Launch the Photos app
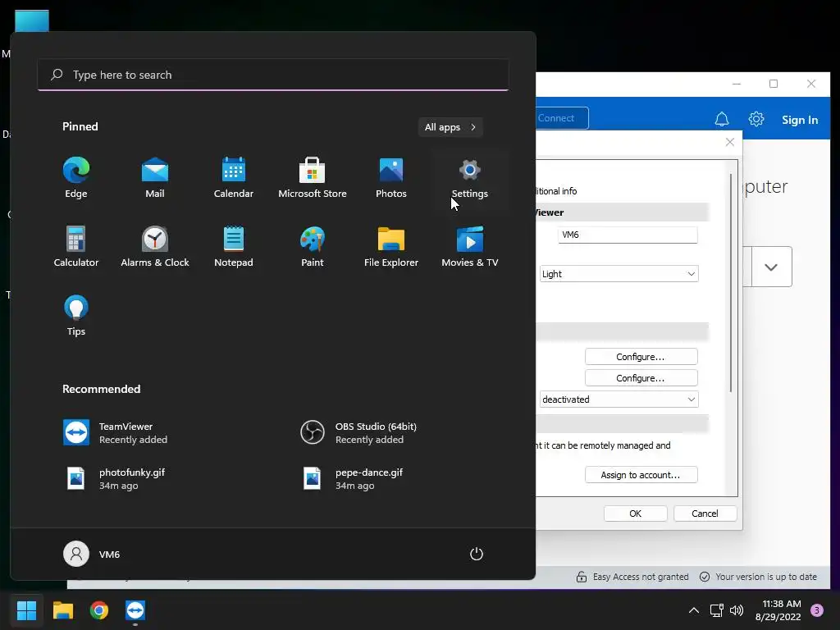The width and height of the screenshot is (840, 630). [x=391, y=178]
